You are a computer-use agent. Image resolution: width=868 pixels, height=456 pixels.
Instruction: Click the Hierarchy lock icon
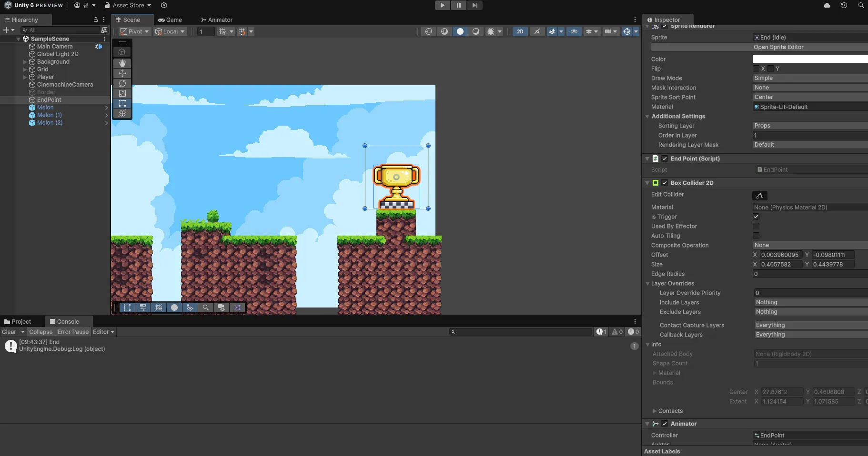(96, 20)
